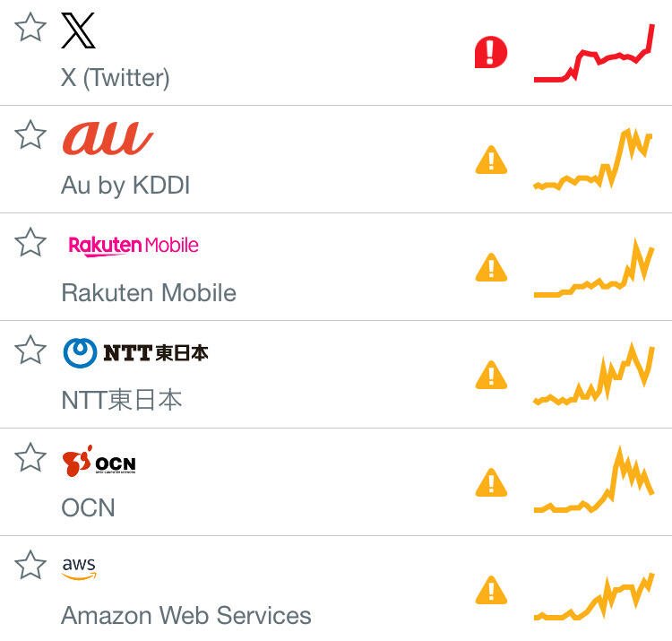Click red alert icon for X (Twitter)

click(x=491, y=52)
